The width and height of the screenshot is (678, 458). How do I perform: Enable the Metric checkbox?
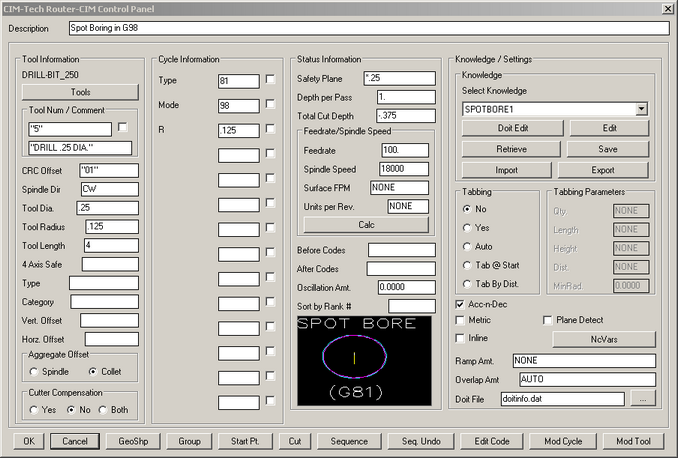pos(460,320)
